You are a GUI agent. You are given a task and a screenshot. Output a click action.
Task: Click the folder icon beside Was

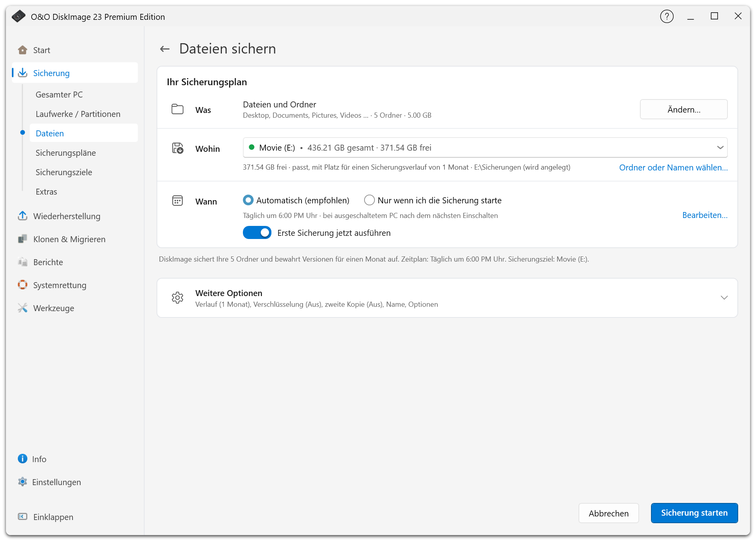(x=178, y=109)
